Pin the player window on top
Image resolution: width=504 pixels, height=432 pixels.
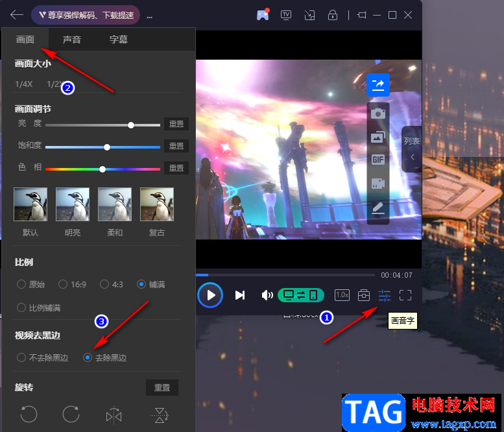click(x=361, y=15)
